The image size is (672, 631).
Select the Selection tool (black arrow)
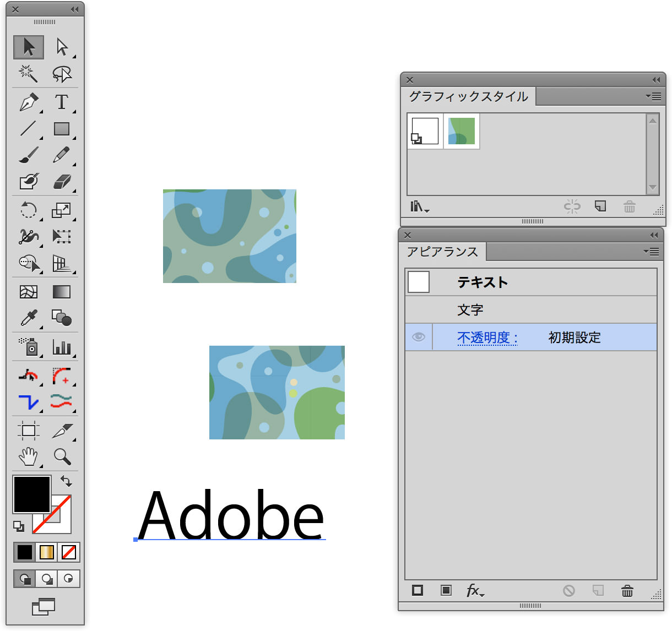tap(29, 47)
